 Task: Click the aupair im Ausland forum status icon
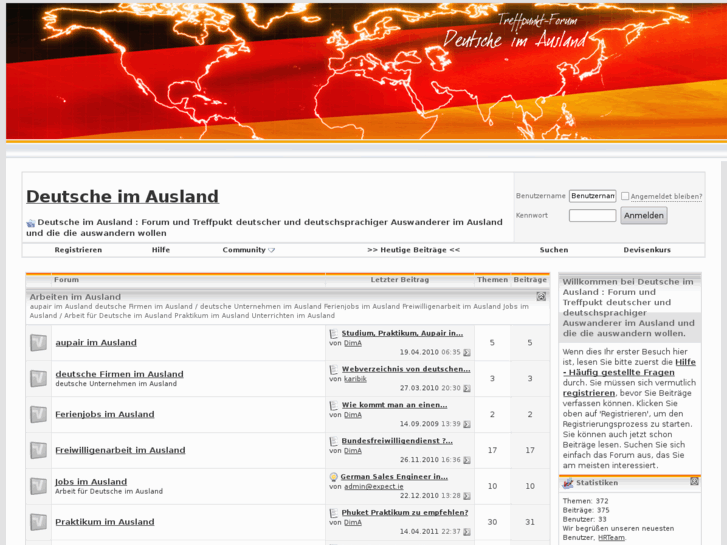tap(38, 343)
